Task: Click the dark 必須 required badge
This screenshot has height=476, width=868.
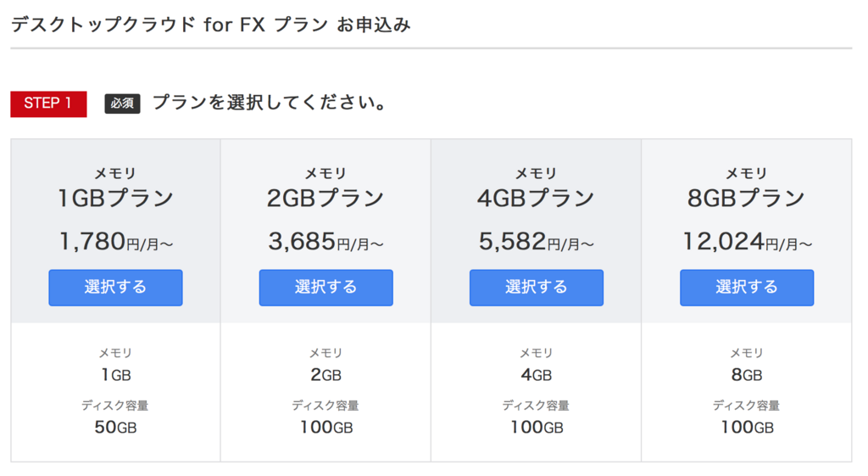Action: tap(122, 104)
